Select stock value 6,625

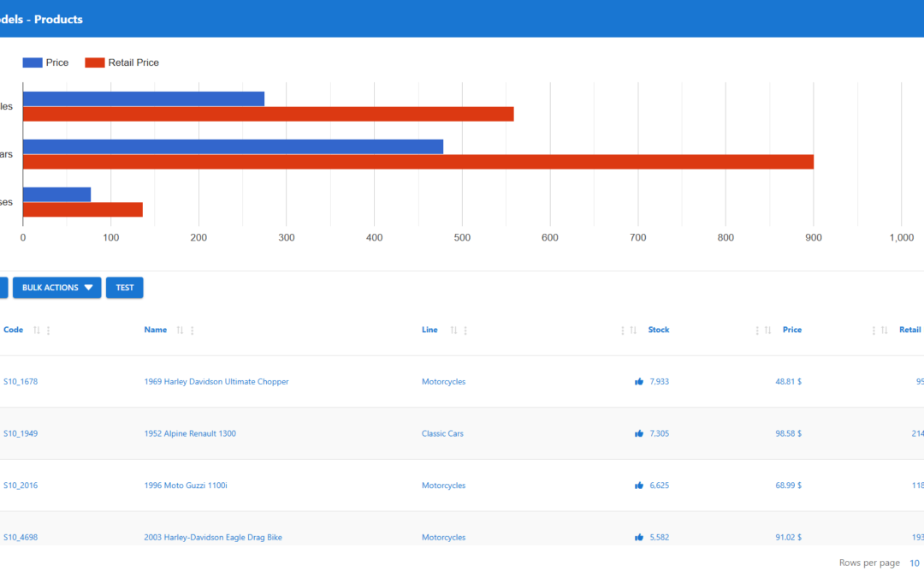pyautogui.click(x=660, y=486)
